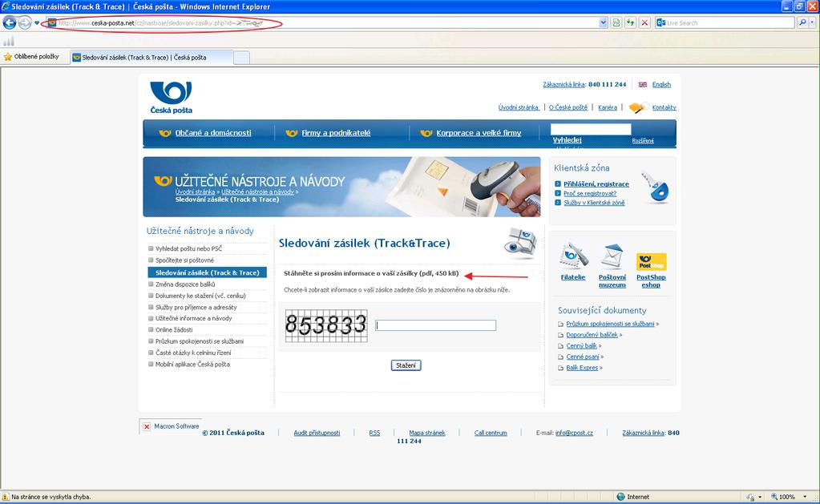Image resolution: width=820 pixels, height=504 pixels.
Task: Open Proč se registrovat? link
Action: (x=590, y=193)
